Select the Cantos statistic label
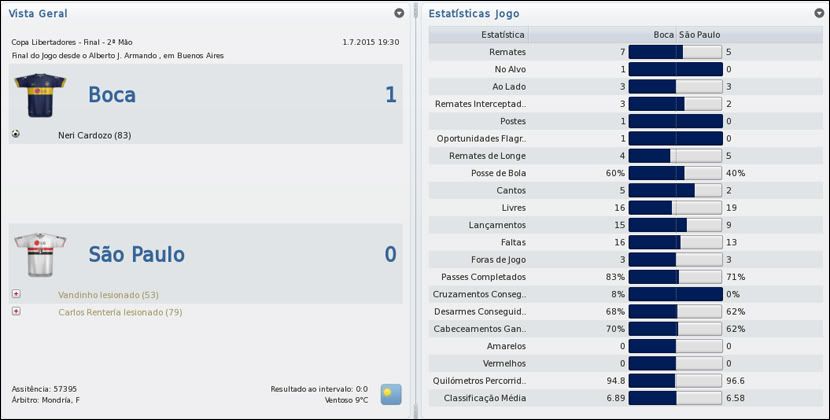Screen dimensions: 830x420 click(511, 191)
